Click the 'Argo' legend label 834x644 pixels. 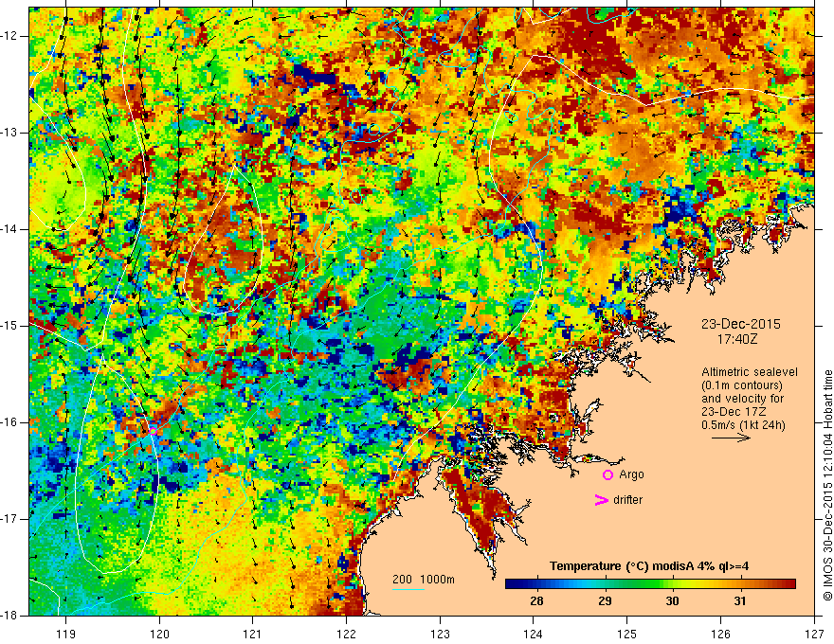pos(631,474)
